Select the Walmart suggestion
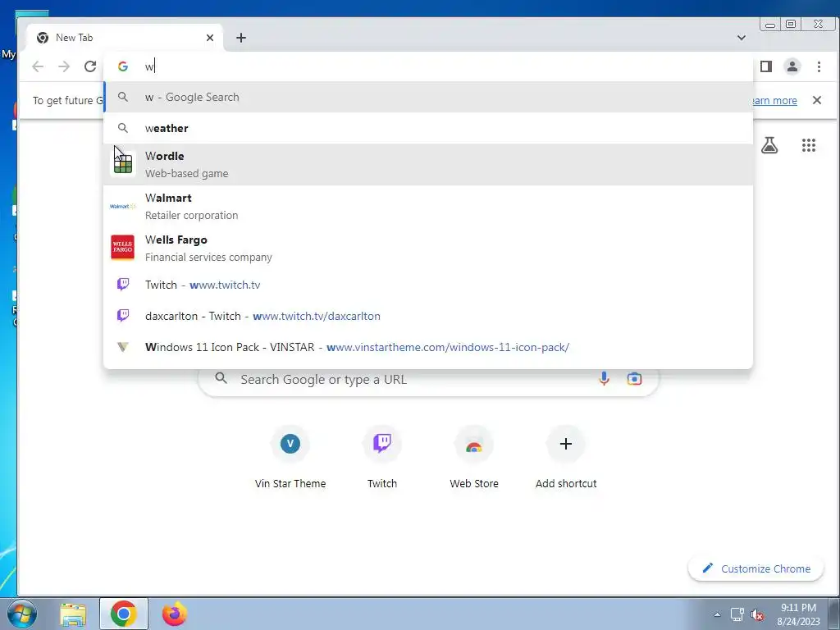Image resolution: width=840 pixels, height=630 pixels. [x=428, y=206]
